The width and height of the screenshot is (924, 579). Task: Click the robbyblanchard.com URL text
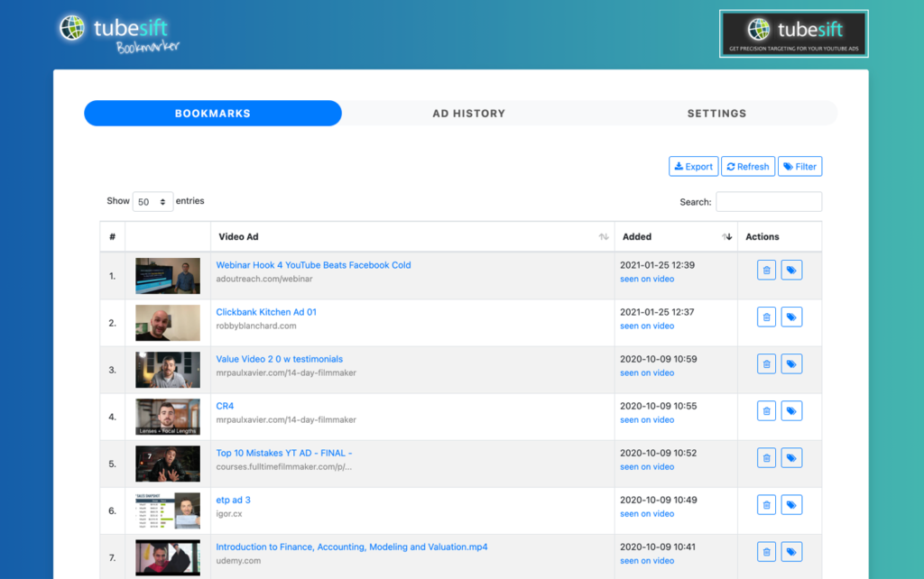[255, 326]
